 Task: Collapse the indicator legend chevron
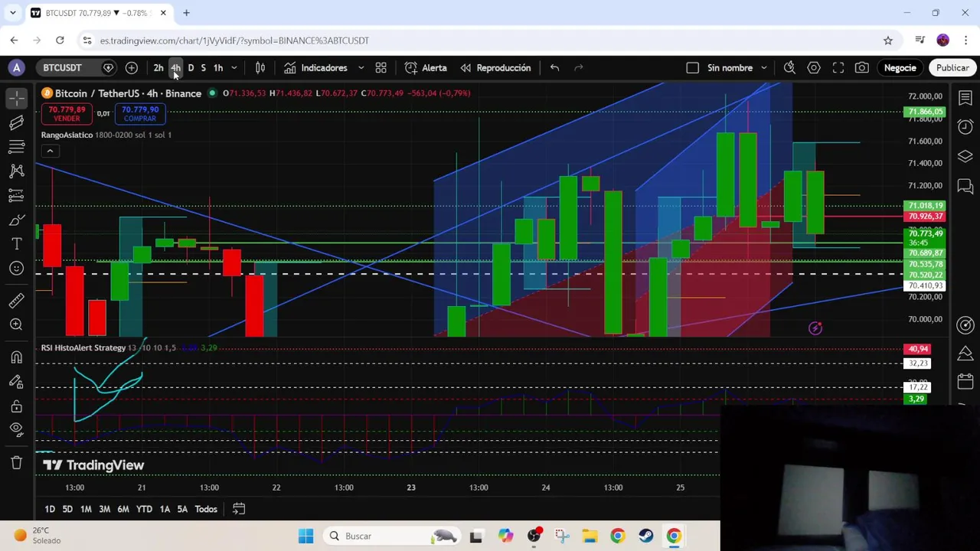[x=50, y=151]
